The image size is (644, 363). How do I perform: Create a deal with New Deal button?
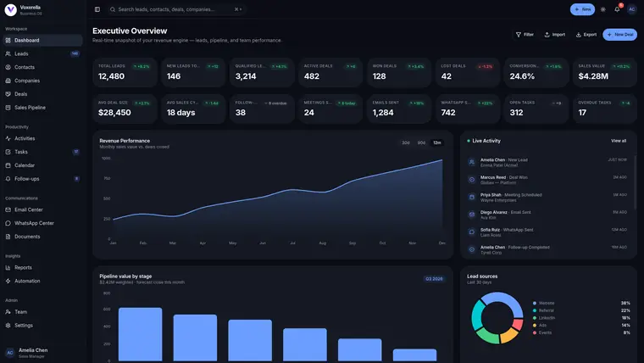tap(619, 35)
